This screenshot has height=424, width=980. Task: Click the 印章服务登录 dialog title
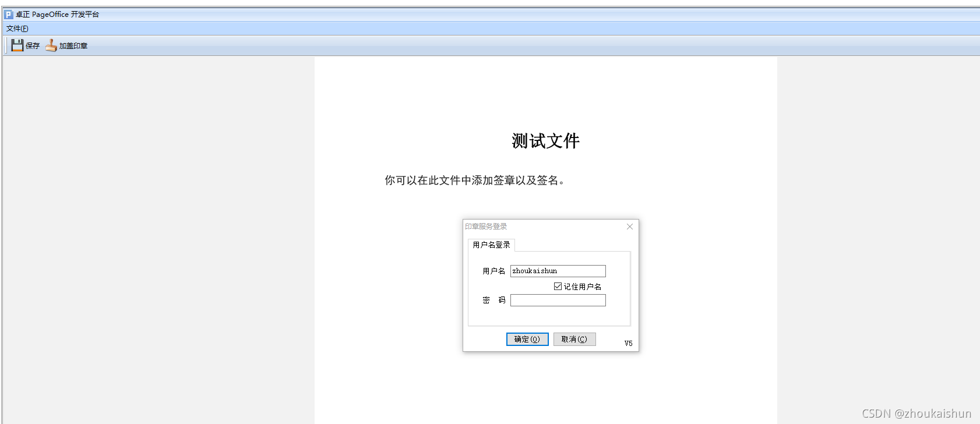[486, 227]
